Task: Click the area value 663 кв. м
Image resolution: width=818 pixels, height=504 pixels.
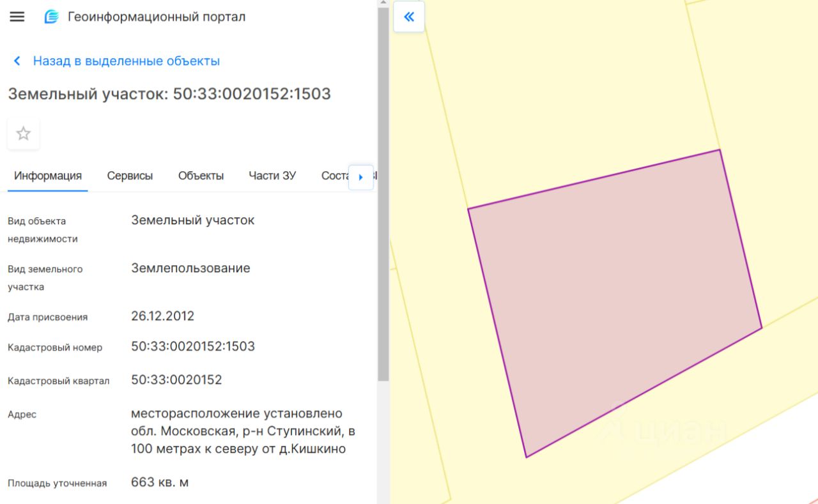Action: click(160, 482)
